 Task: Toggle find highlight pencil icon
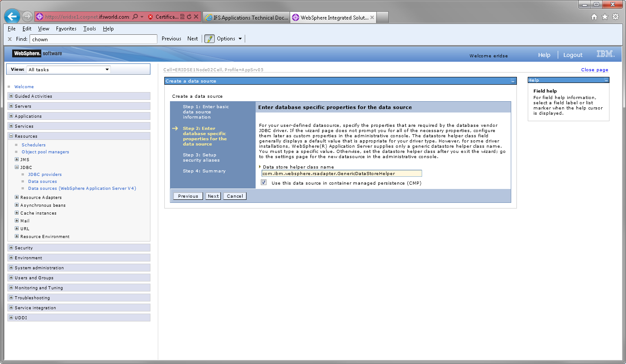click(210, 39)
